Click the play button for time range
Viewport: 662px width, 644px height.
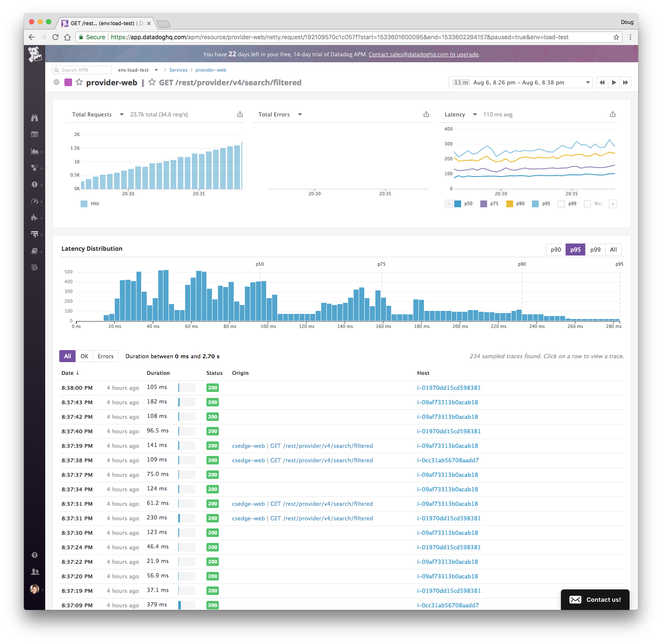coord(614,82)
